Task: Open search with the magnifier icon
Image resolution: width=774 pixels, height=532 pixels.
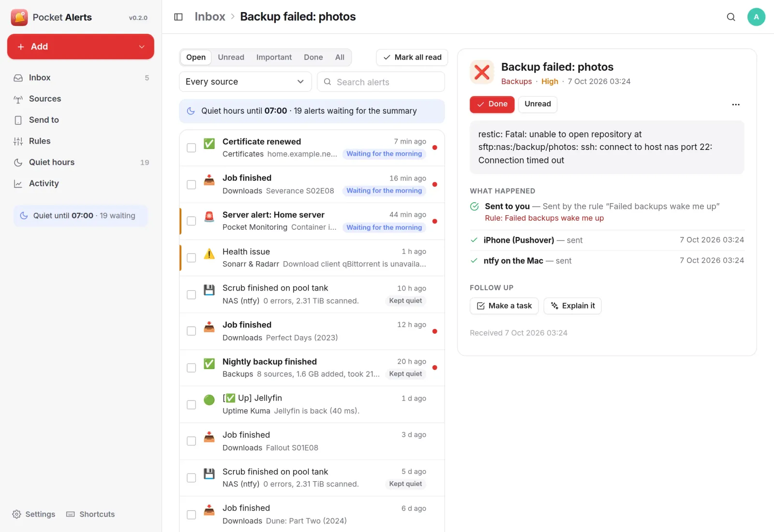Action: click(731, 17)
